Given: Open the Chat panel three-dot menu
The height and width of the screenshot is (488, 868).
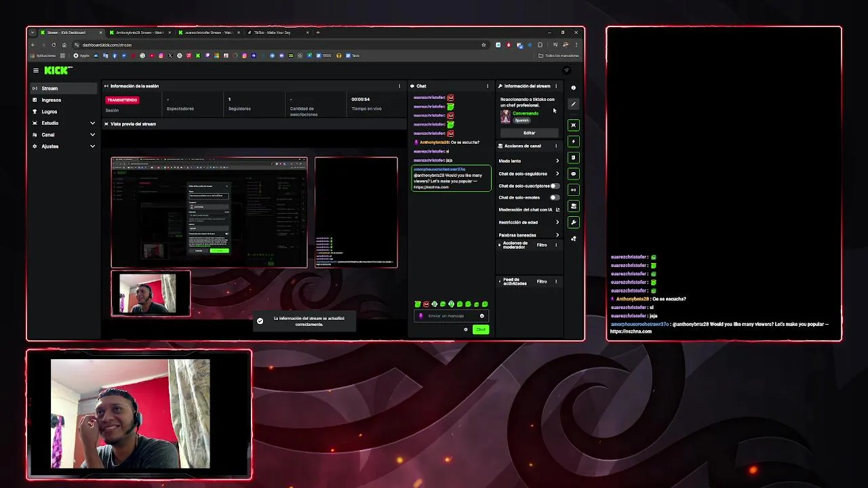Looking at the screenshot, I should (488, 86).
